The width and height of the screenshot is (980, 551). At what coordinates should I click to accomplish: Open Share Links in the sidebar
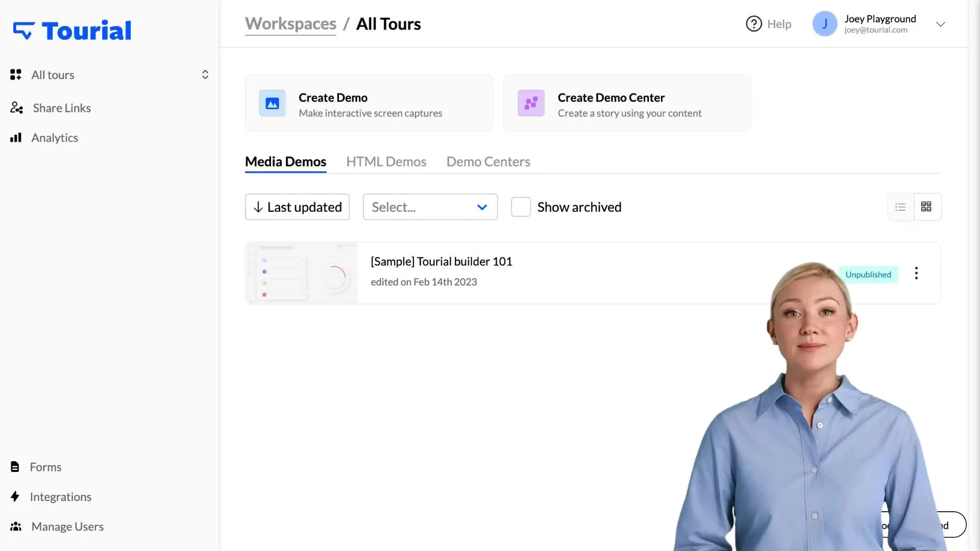62,108
